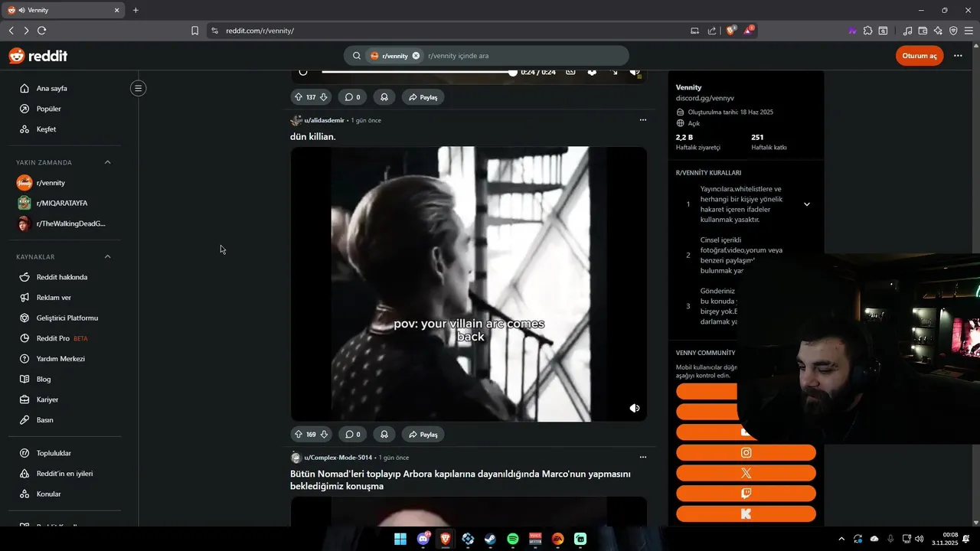This screenshot has width=980, height=551.
Task: Seek on the top video progress bar
Action: [419, 72]
